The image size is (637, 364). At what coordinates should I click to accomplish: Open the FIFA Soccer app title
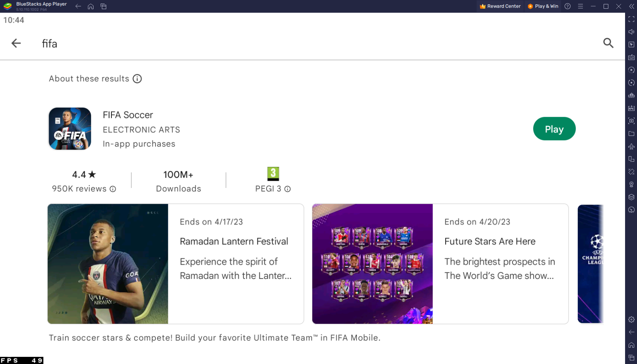128,115
